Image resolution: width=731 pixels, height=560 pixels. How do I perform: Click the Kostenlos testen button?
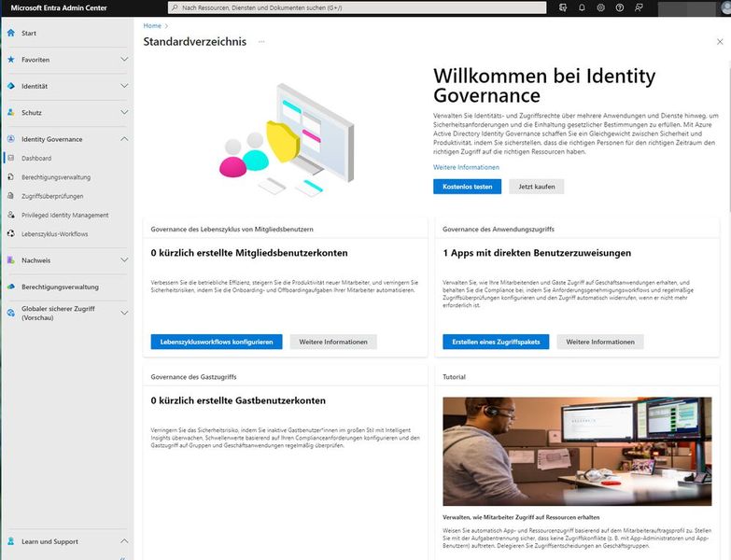[x=467, y=187]
